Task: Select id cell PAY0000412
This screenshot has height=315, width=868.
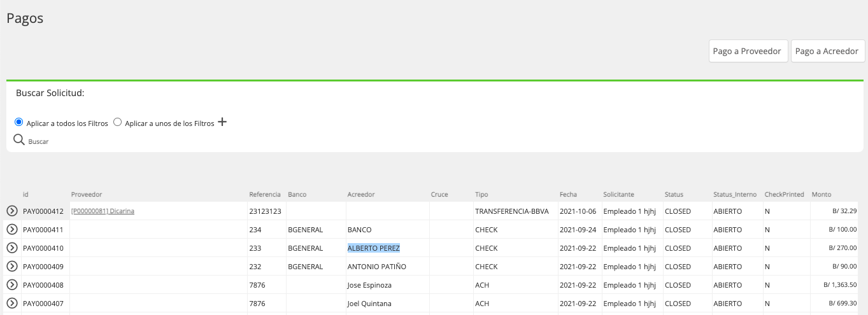Action: point(43,211)
